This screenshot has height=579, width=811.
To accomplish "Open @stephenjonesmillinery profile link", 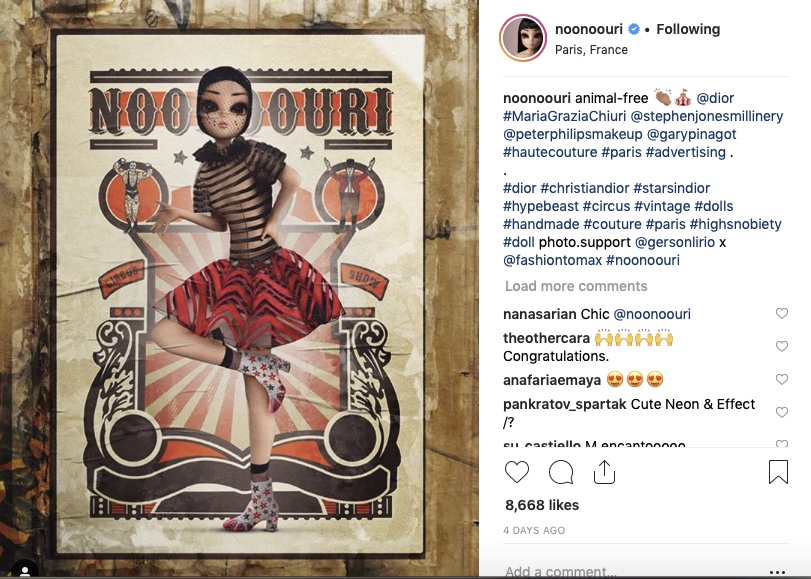I will [707, 116].
